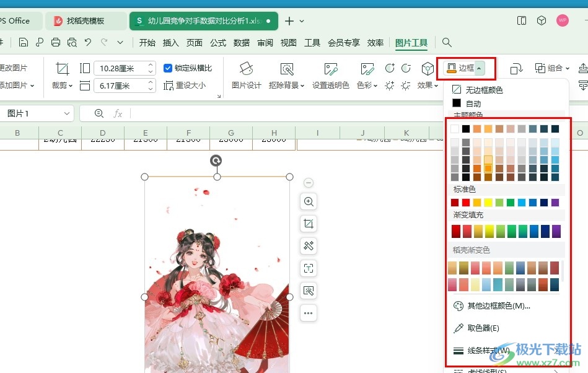Click the size group dialog launcher arrow
Image resolution: width=588 pixels, height=373 pixels.
(219, 96)
